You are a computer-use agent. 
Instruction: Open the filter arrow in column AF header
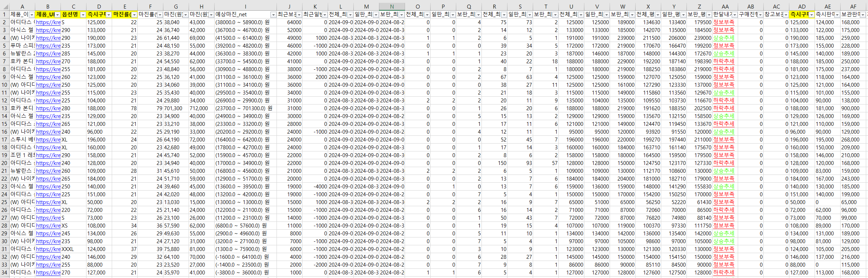[x=863, y=15]
